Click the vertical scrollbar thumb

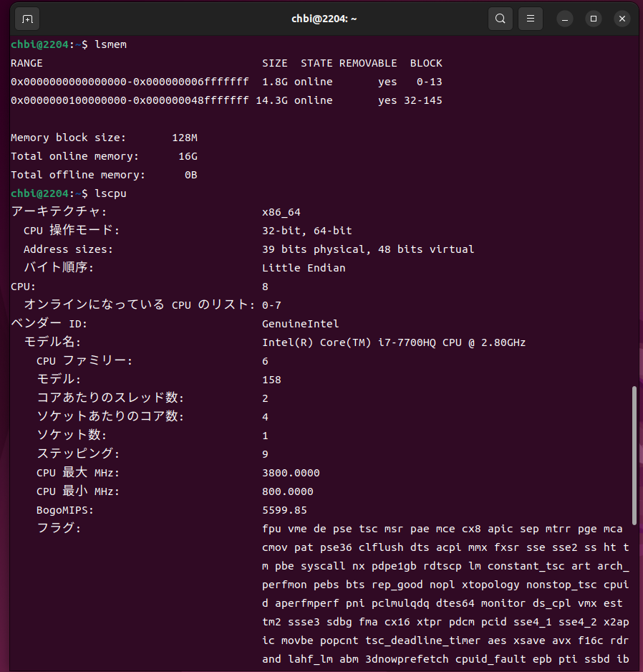634,455
